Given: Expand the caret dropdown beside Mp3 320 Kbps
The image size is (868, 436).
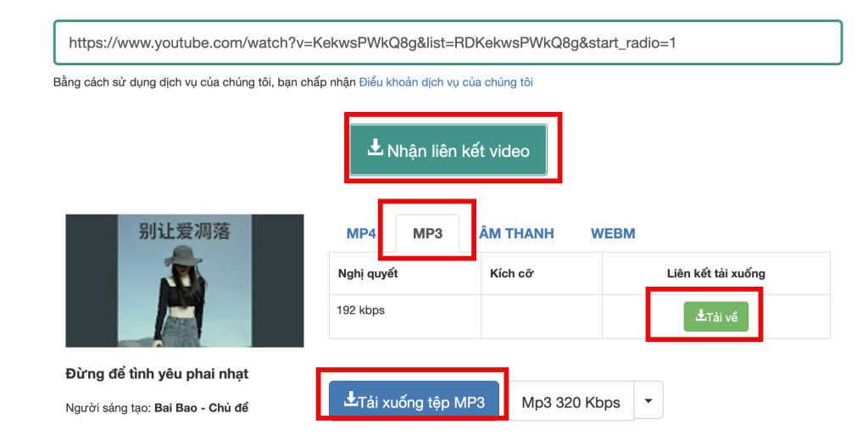Looking at the screenshot, I should point(648,401).
